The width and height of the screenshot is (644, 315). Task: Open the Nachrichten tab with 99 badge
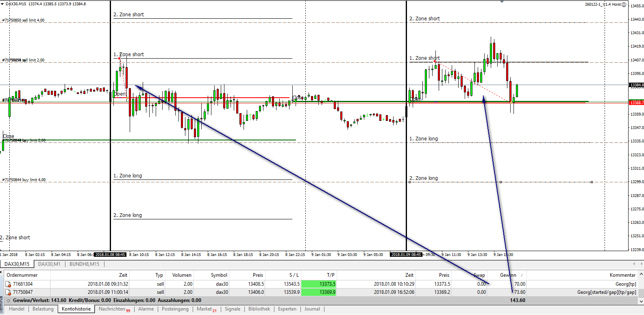tap(114, 309)
